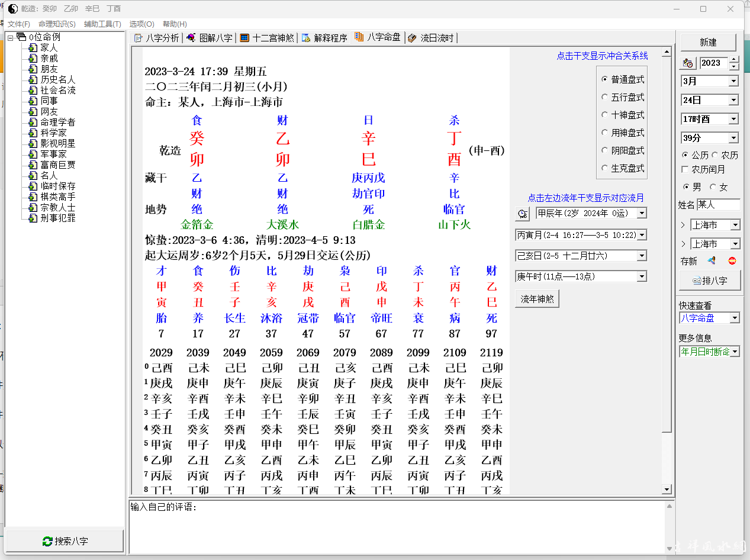750x560 pixels.
Task: Click the 姓名 input field
Action: pos(717,205)
